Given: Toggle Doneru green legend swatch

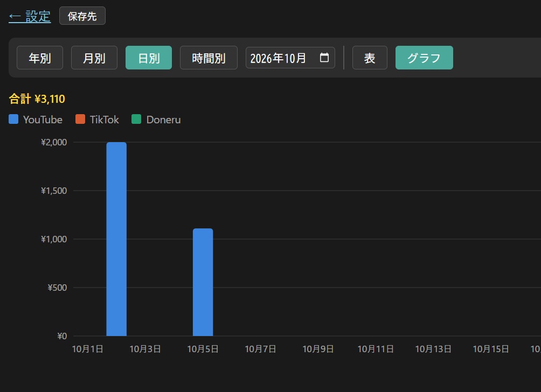Looking at the screenshot, I should [136, 120].
